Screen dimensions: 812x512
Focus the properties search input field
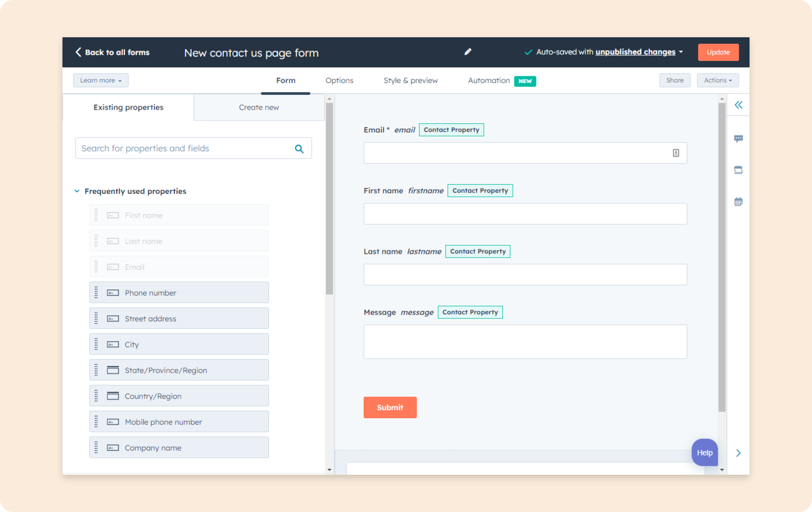[x=184, y=149]
